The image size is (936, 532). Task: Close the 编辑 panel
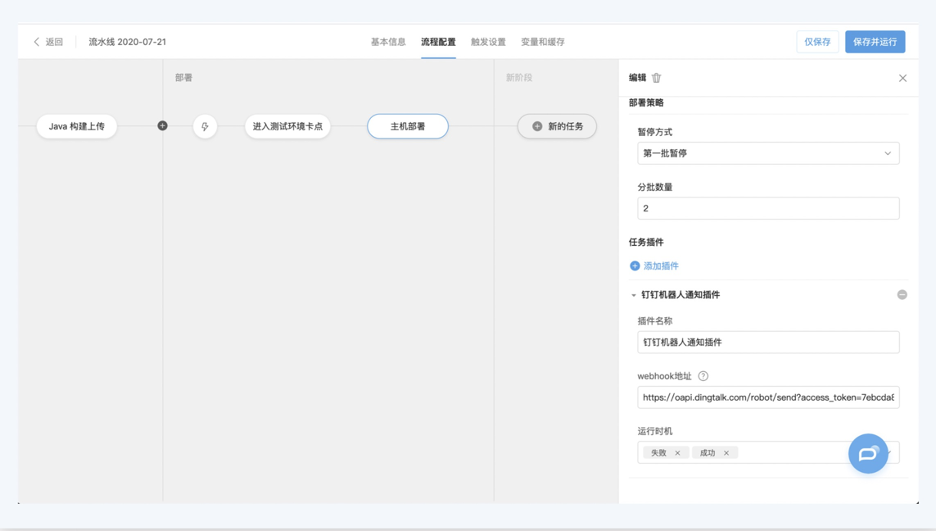903,78
